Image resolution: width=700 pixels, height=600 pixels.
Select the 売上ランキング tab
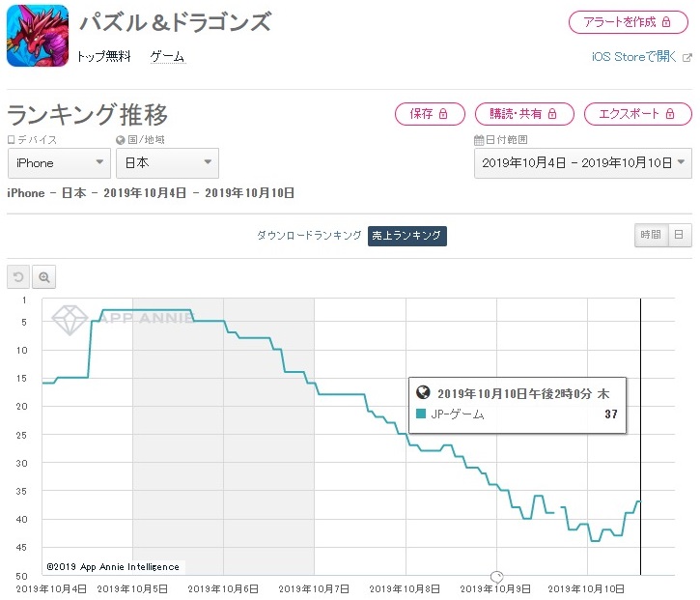pyautogui.click(x=406, y=235)
